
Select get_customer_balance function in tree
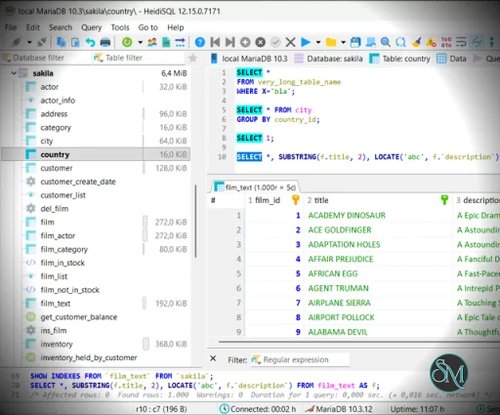pyautogui.click(x=79, y=317)
